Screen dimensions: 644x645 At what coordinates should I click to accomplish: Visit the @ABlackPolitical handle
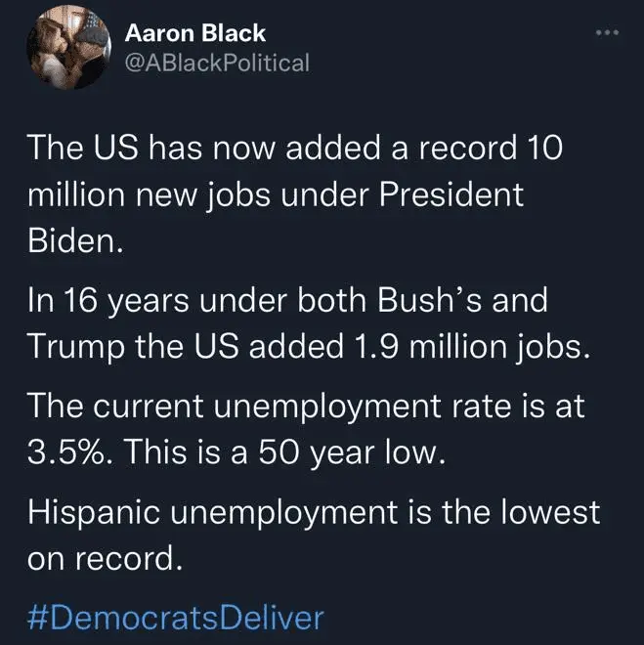(217, 63)
